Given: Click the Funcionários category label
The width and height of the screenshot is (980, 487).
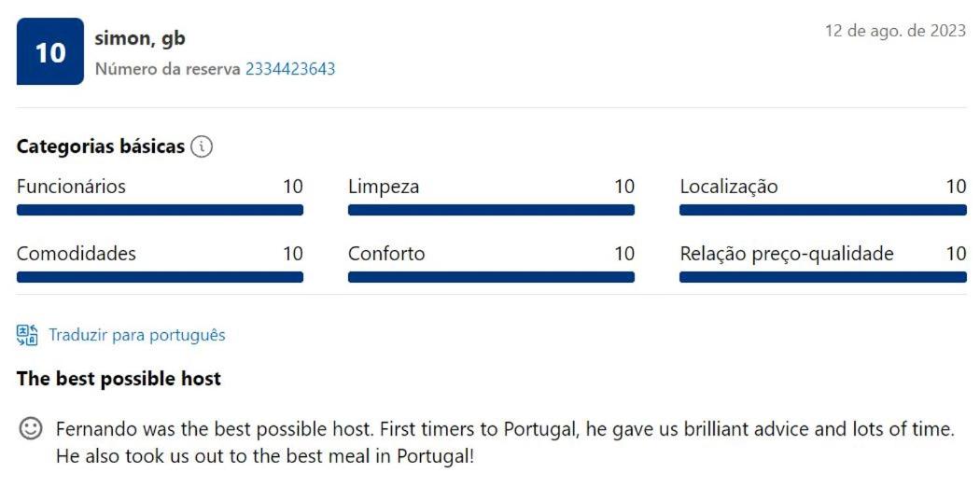Looking at the screenshot, I should click(71, 187).
